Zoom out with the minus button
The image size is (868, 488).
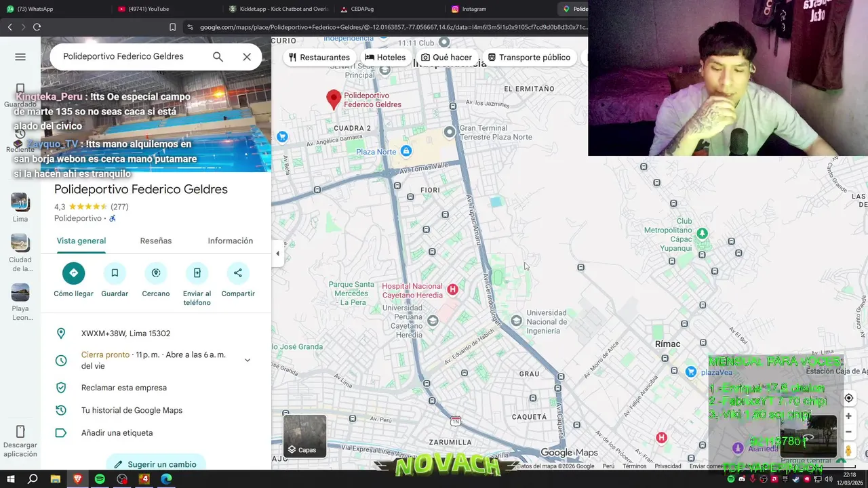(848, 432)
